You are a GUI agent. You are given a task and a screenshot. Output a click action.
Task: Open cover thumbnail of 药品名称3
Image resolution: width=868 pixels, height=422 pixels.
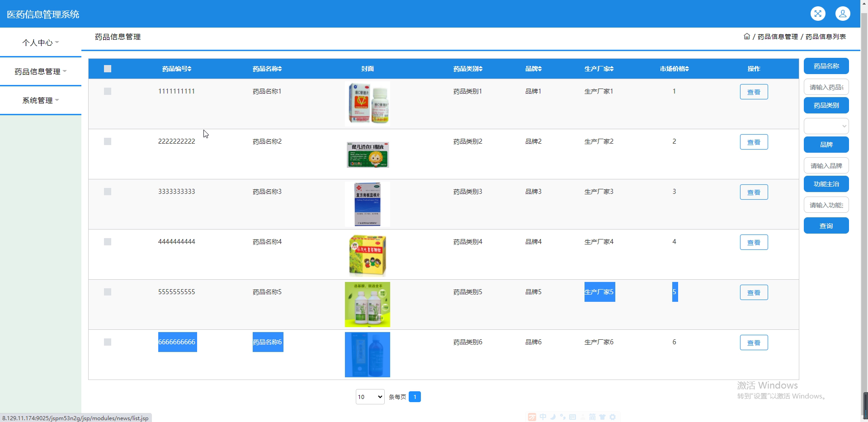(368, 204)
